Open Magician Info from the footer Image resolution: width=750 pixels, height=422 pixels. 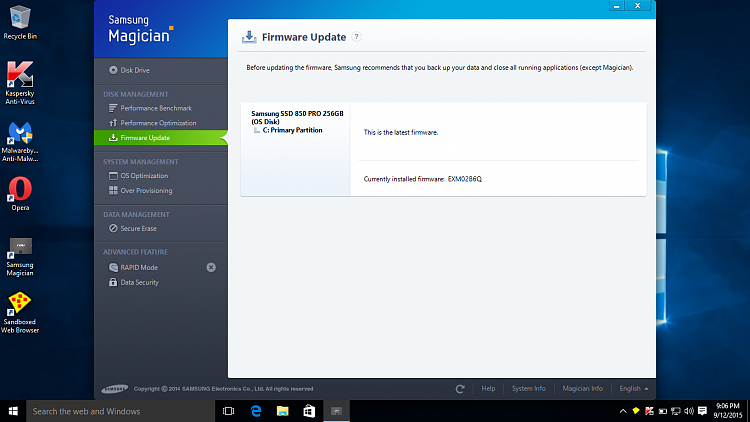[x=582, y=389]
